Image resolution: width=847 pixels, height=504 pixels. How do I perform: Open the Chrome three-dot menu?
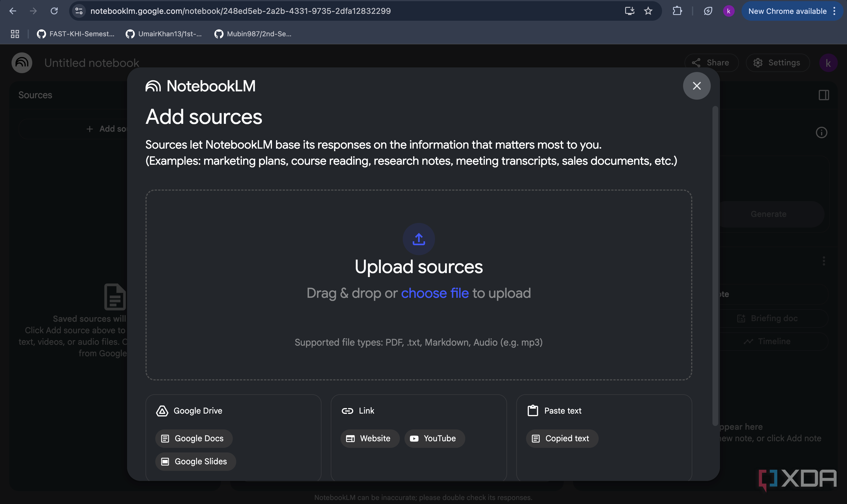[x=834, y=11]
